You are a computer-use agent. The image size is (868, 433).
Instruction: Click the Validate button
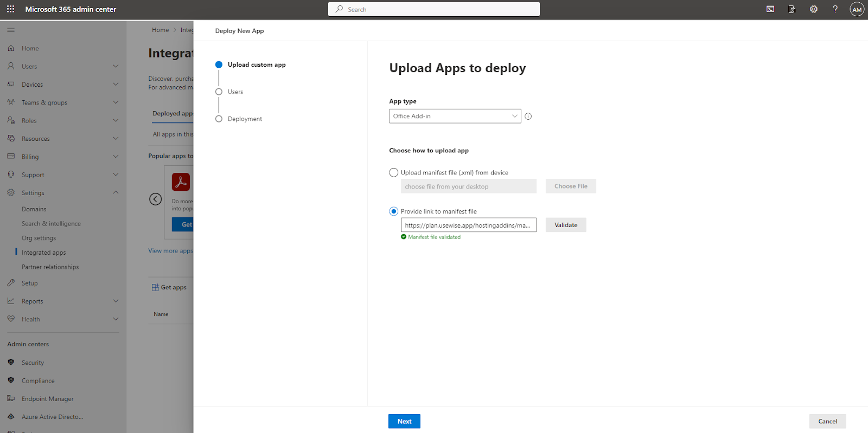coord(566,225)
